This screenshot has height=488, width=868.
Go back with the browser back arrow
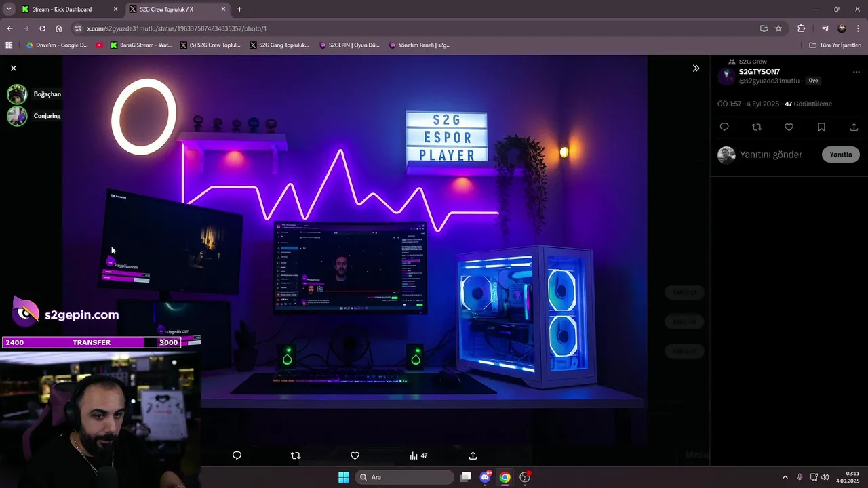click(x=9, y=28)
